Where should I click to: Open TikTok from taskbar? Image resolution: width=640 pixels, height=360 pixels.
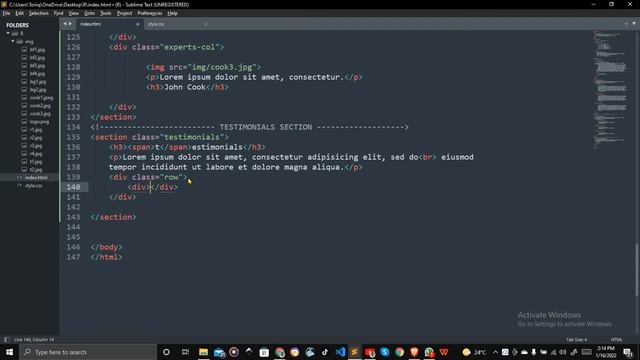coord(325,352)
